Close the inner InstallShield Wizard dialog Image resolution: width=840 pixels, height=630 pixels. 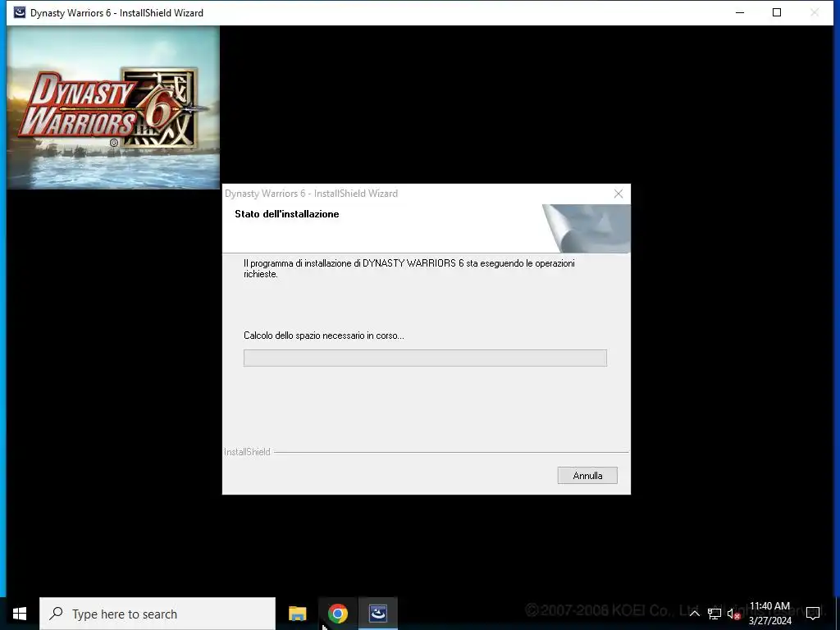coord(619,194)
